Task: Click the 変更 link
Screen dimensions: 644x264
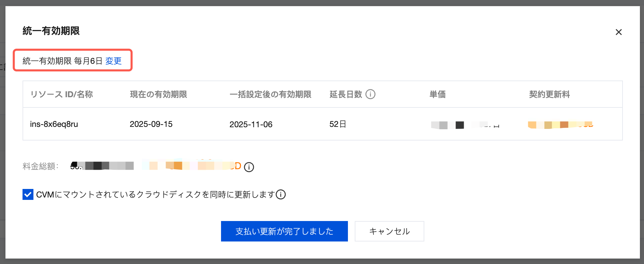Action: click(x=113, y=61)
